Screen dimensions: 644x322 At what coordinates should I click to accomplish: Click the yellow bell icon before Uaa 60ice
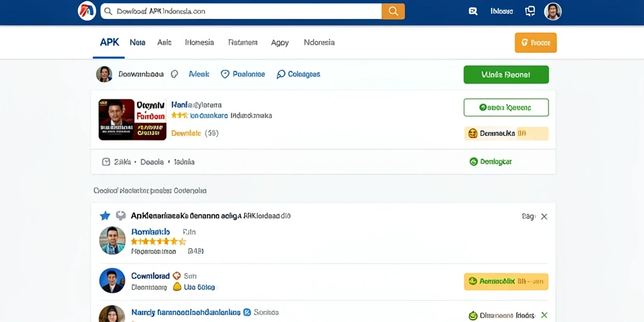tap(177, 287)
